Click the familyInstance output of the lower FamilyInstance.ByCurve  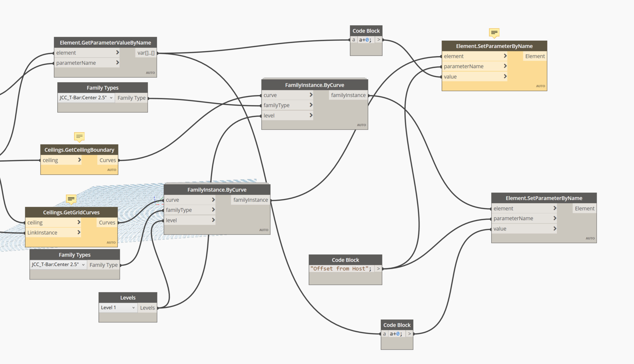click(250, 200)
